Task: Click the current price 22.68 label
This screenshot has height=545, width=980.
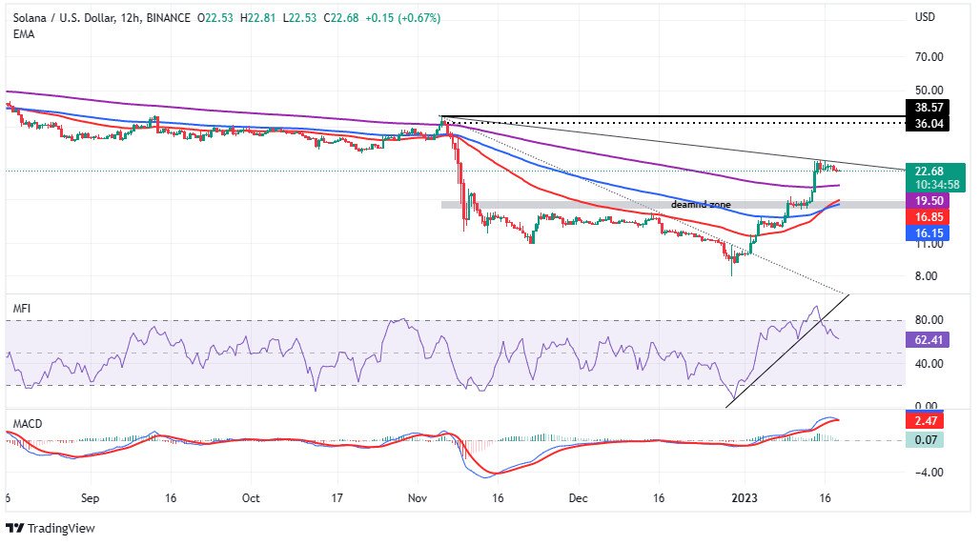Action: point(929,171)
